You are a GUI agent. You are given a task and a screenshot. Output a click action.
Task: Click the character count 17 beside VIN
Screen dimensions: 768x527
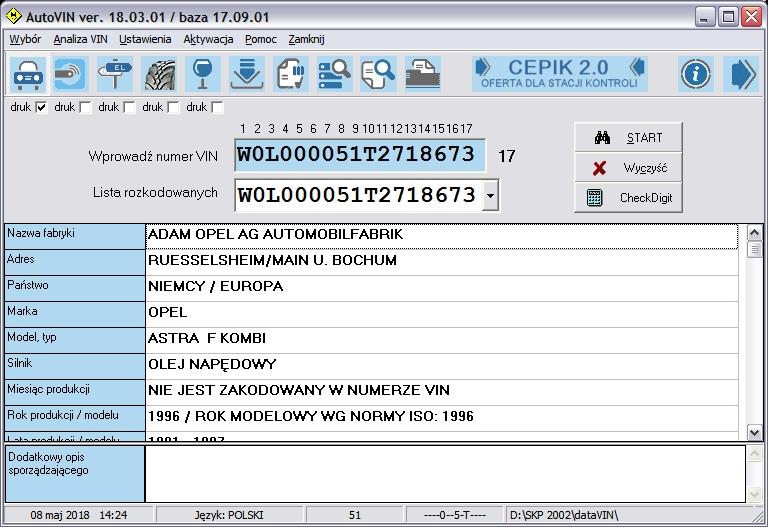click(x=506, y=156)
